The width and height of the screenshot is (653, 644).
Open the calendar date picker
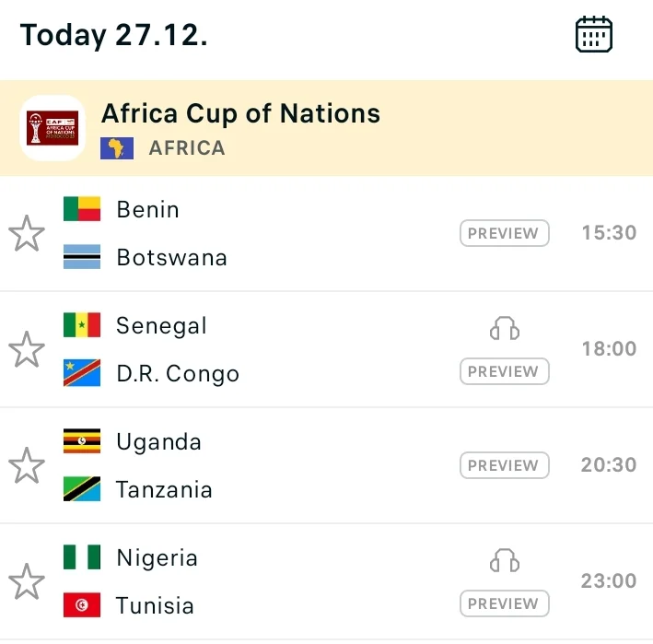(594, 35)
